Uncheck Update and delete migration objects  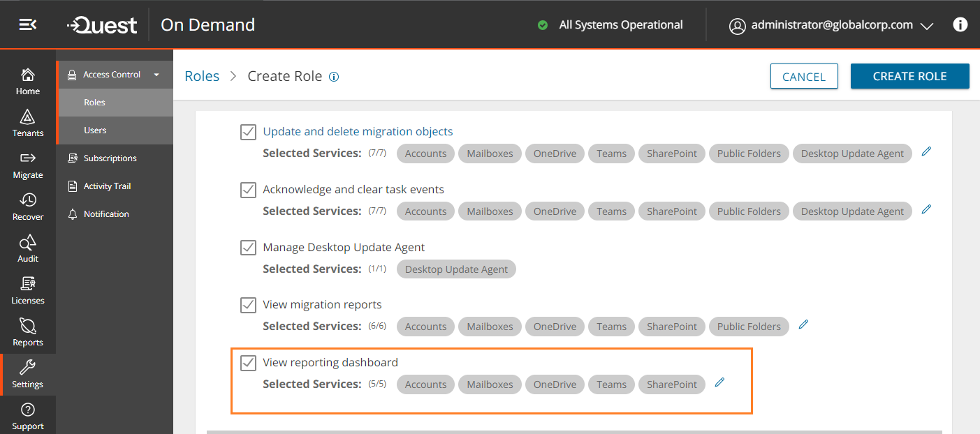(x=248, y=132)
